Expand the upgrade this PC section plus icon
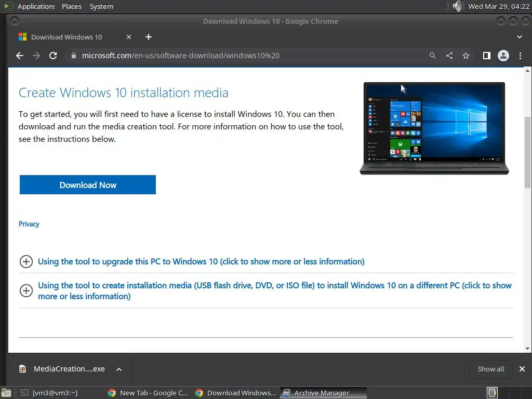This screenshot has width=532, height=399. [26, 262]
